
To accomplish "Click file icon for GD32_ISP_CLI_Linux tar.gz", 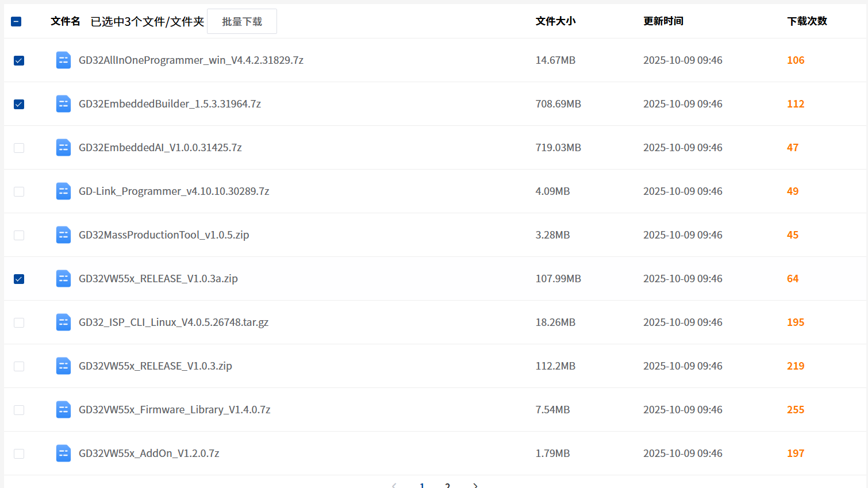I will click(x=63, y=322).
